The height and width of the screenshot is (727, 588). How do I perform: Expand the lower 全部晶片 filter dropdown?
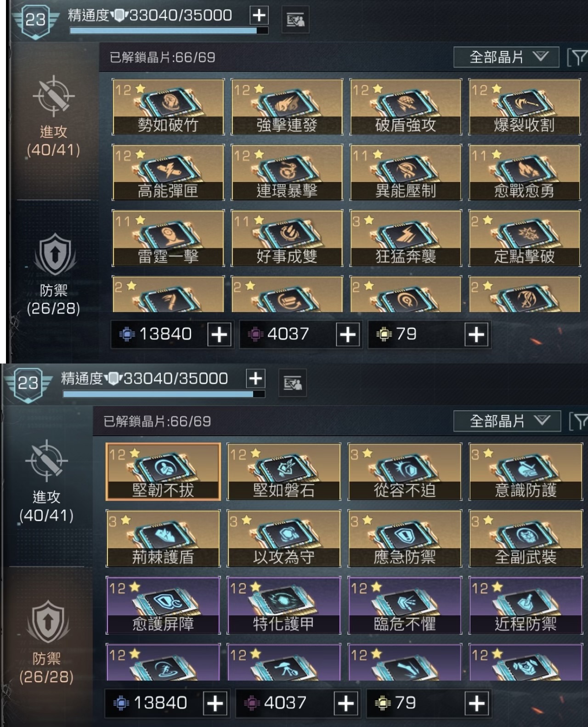[x=507, y=421]
